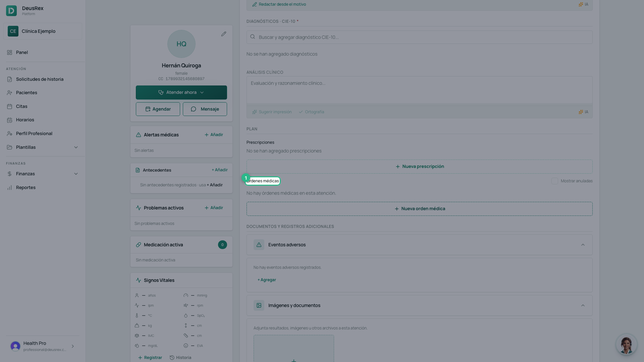Click the Clínica Ejemplo CE badge
Image resolution: width=644 pixels, height=362 pixels.
13,31
